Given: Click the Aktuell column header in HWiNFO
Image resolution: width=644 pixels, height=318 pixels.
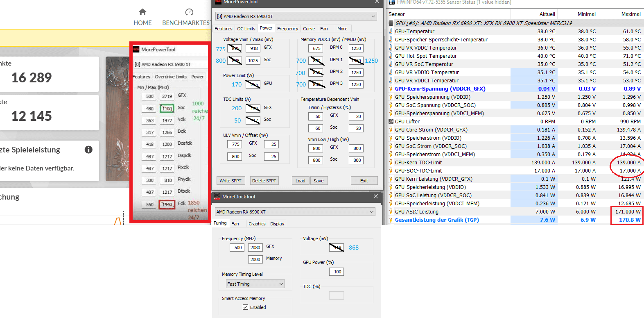Looking at the screenshot, I should (x=547, y=14).
